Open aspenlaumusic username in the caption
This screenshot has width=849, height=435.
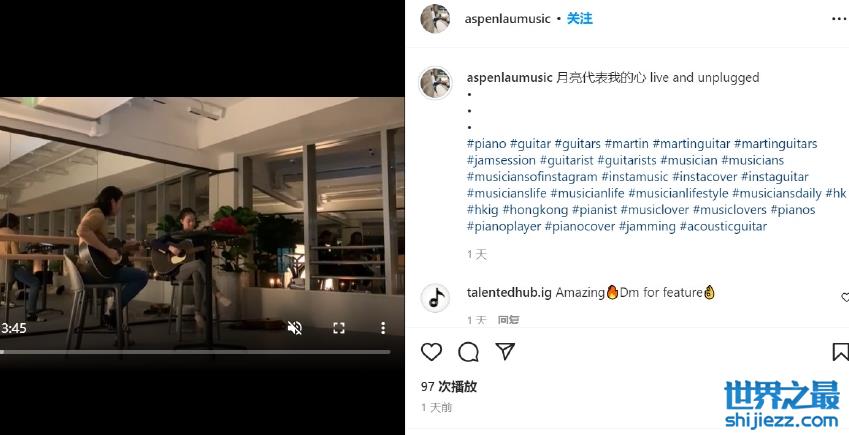click(510, 77)
